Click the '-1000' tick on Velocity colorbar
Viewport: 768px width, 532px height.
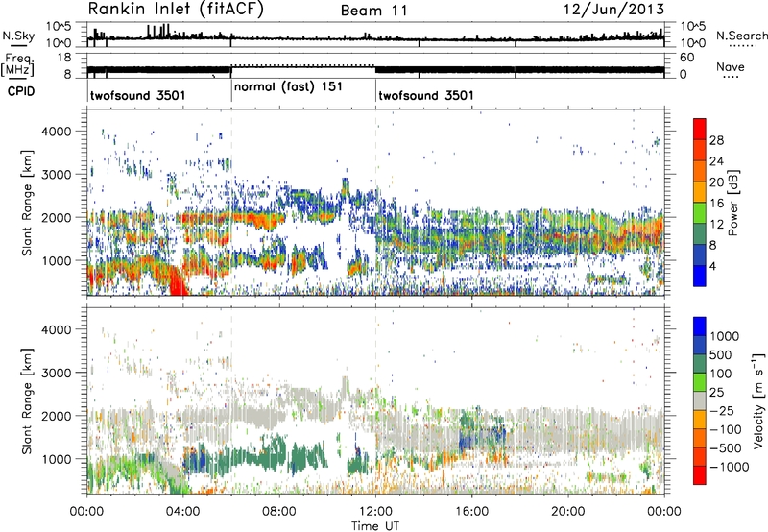point(729,467)
